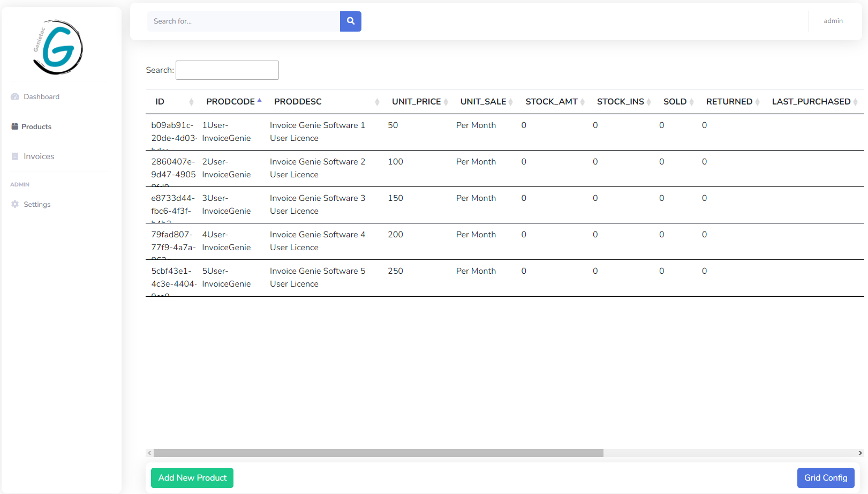The width and height of the screenshot is (868, 494).
Task: Select the 3User-InvoiceGenie product code cell
Action: 227,205
